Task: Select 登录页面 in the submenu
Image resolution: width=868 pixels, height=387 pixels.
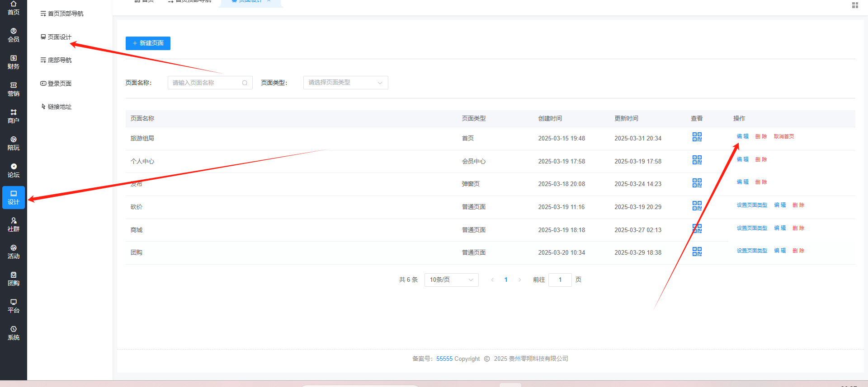Action: [x=59, y=84]
